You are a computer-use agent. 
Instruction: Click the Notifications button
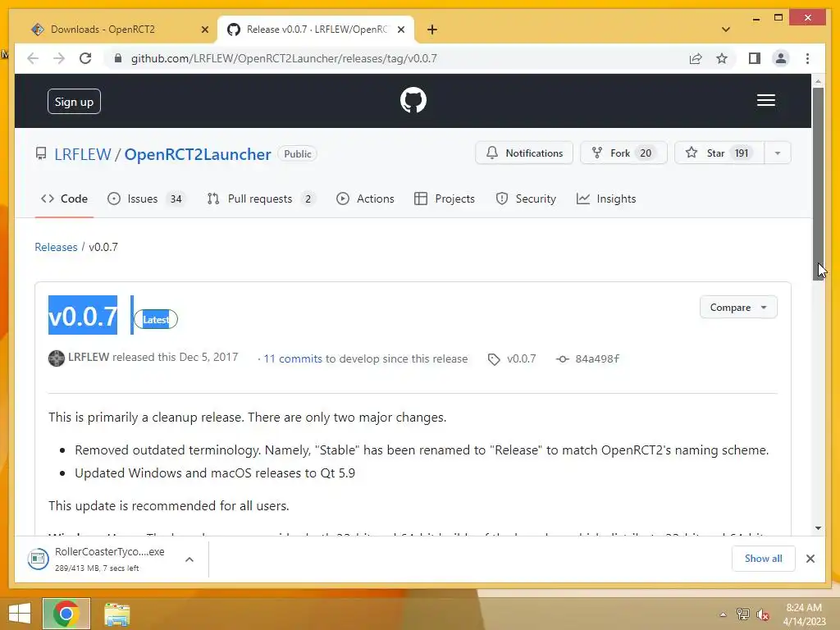(x=524, y=153)
